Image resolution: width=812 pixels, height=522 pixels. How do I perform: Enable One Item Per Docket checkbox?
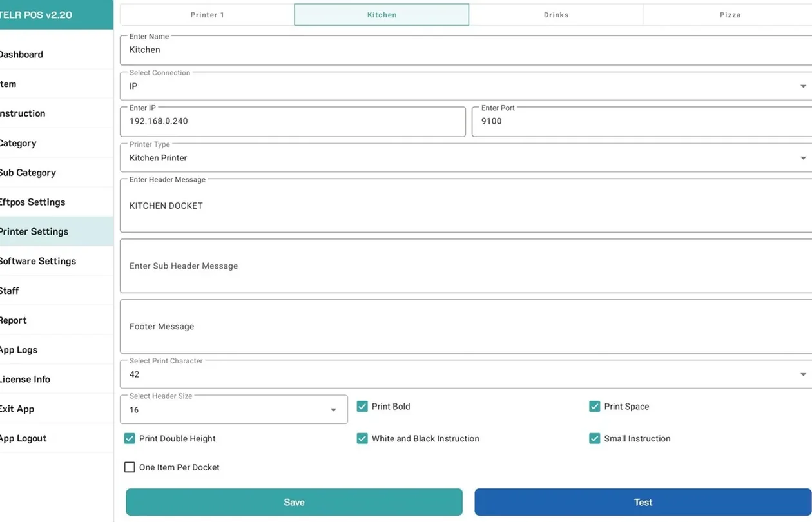pyautogui.click(x=130, y=467)
